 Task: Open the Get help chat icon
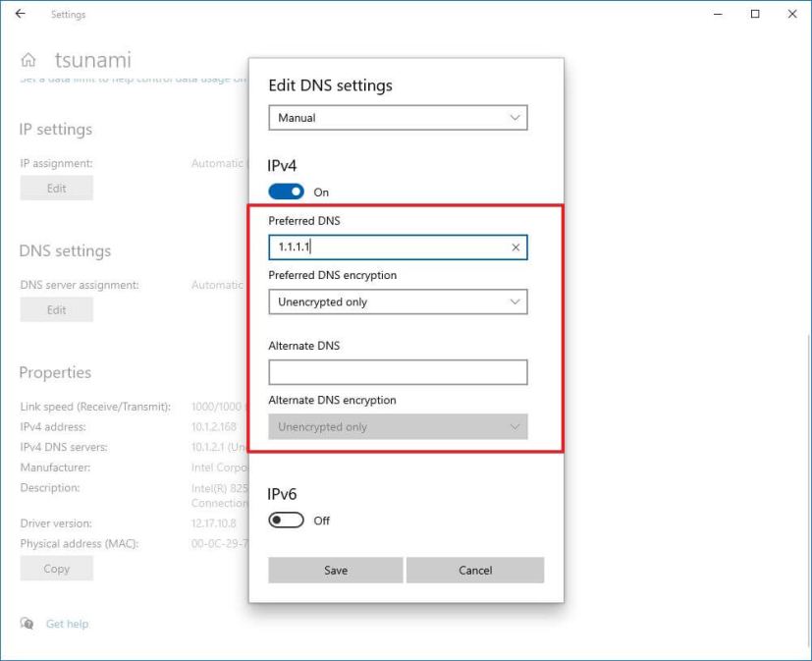point(27,623)
